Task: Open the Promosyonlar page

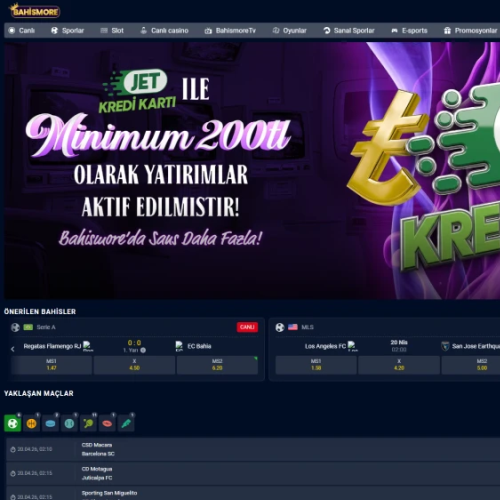Action: point(470,31)
